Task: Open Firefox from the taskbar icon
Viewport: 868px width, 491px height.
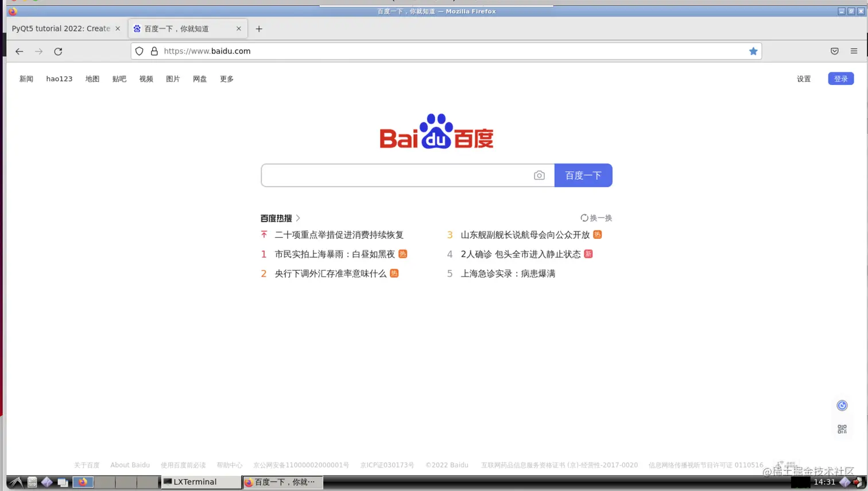Action: point(83,482)
